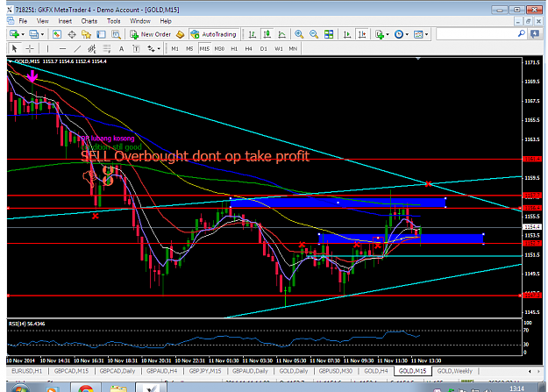Switch to MN timeframe
Screen dimensions: 548x392
click(x=293, y=48)
